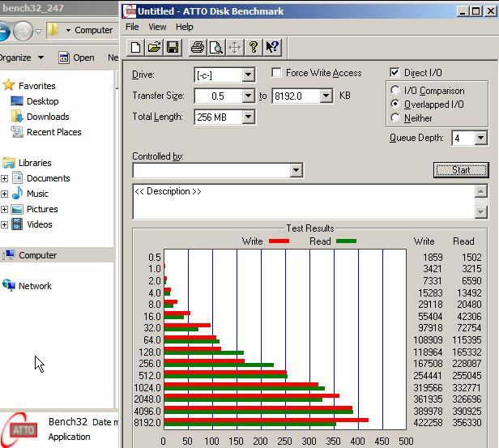The height and width of the screenshot is (448, 499).
Task: Click the Network item text
Action: pos(35,286)
